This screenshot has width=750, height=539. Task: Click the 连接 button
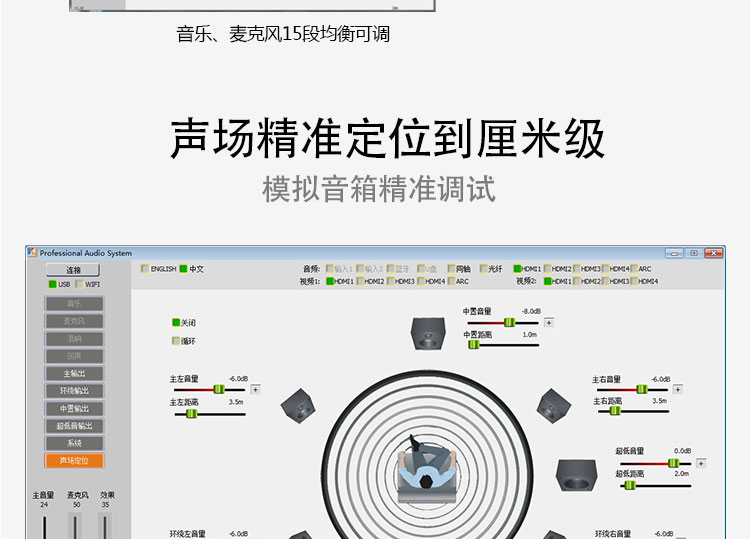click(74, 270)
